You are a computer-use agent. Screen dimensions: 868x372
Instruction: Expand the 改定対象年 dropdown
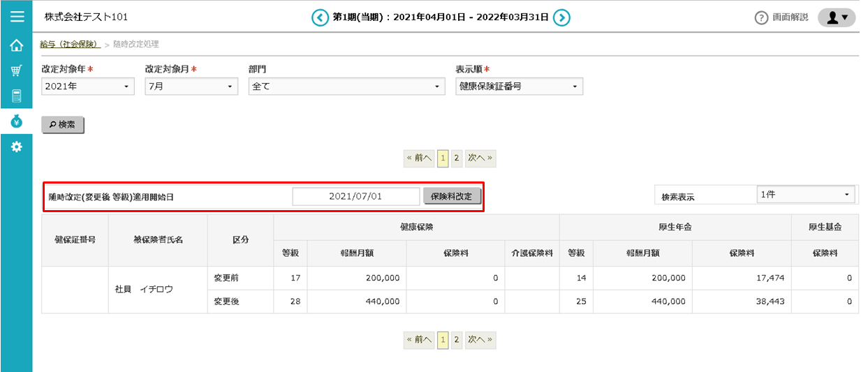(x=87, y=87)
